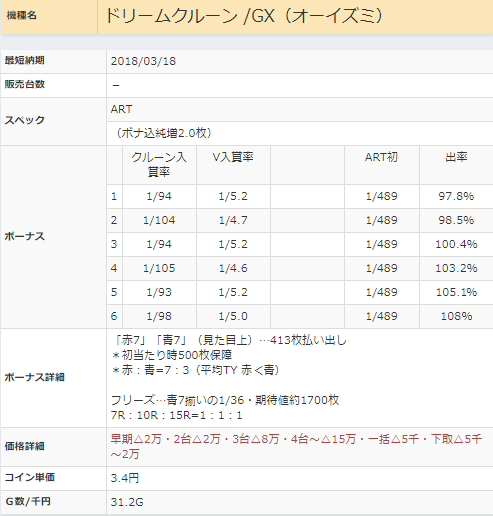Click the ART初 column header
Screen dimensions: 493x516
click(x=381, y=157)
